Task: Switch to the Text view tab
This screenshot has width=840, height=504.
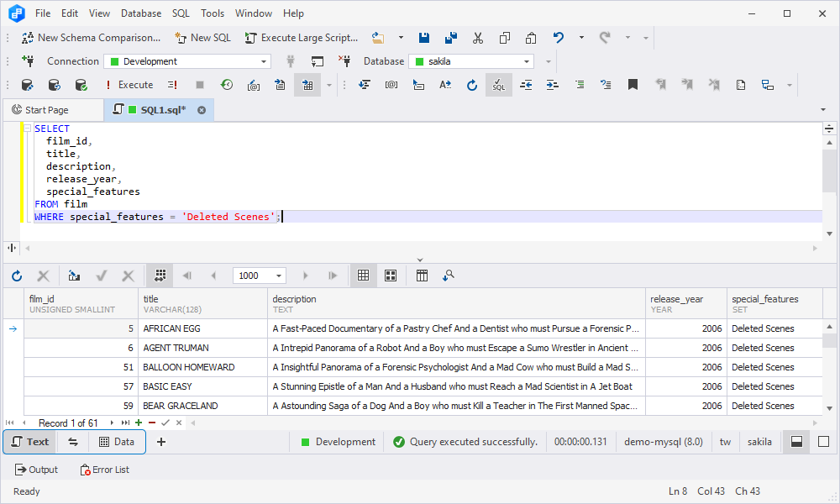Action: pos(30,442)
